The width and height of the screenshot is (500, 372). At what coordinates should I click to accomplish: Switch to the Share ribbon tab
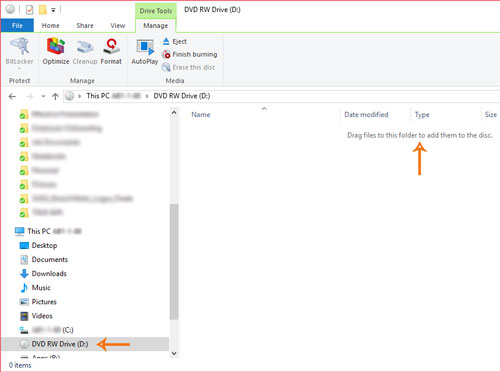click(85, 26)
